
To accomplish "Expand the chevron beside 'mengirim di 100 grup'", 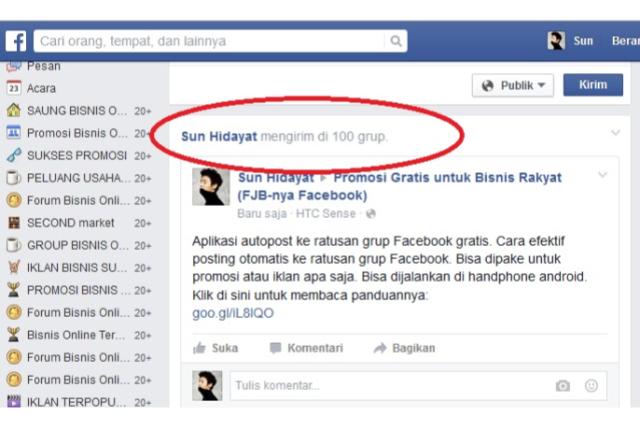I will point(615,133).
